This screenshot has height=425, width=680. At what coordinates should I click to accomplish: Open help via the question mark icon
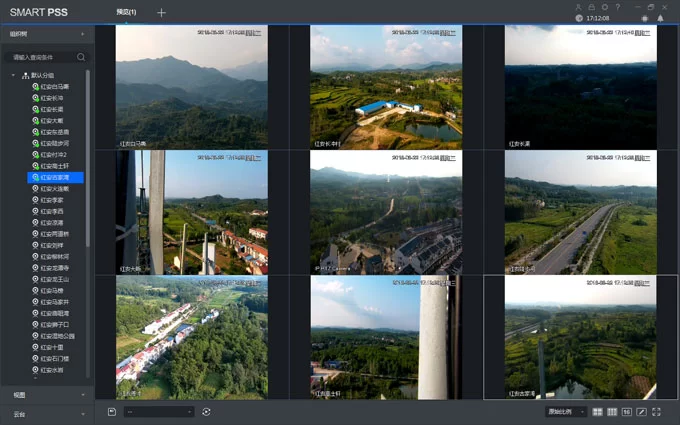click(x=618, y=7)
